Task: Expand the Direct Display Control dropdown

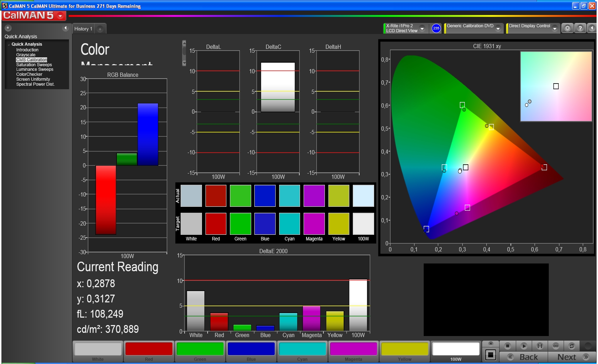Action: [555, 28]
